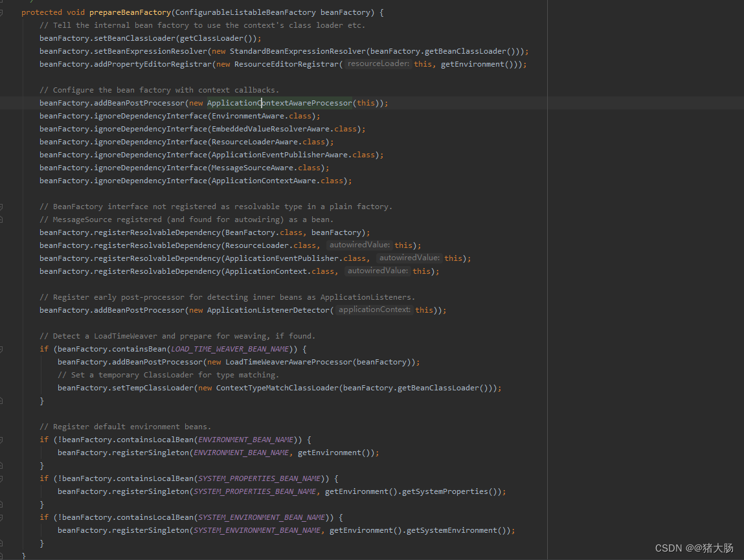Click EnvironmentAware.class argument
The width and height of the screenshot is (744, 560).
(x=262, y=117)
